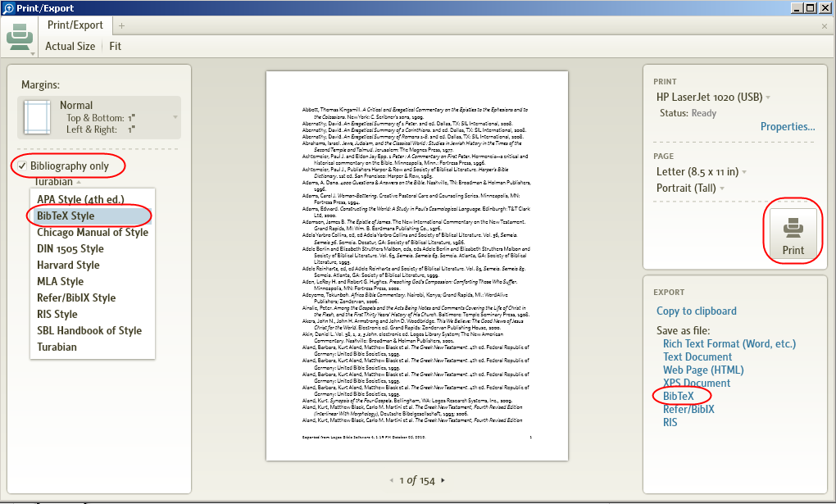This screenshot has width=836, height=504.
Task: Open the printer icon panel menu
Action: [20, 38]
